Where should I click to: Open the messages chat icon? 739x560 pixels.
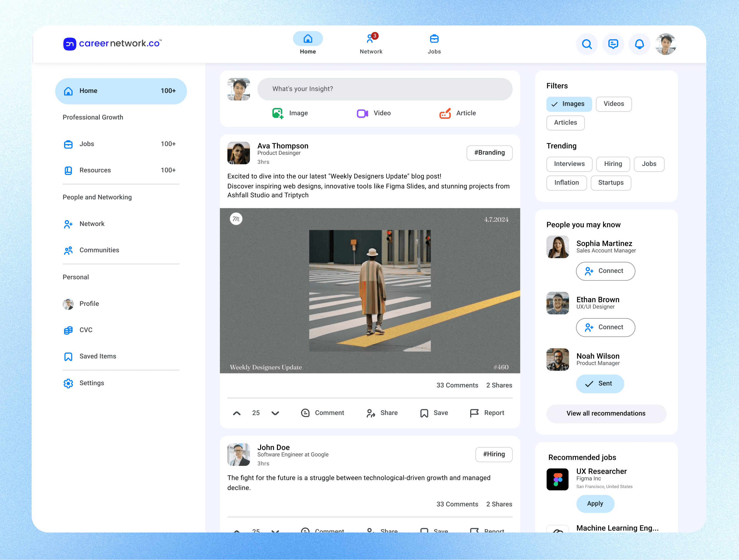click(613, 44)
